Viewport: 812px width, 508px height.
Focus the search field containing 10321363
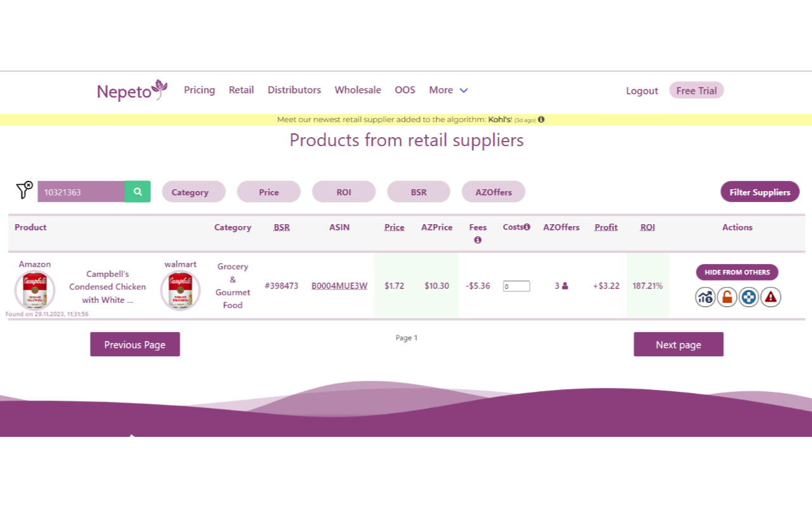(81, 192)
